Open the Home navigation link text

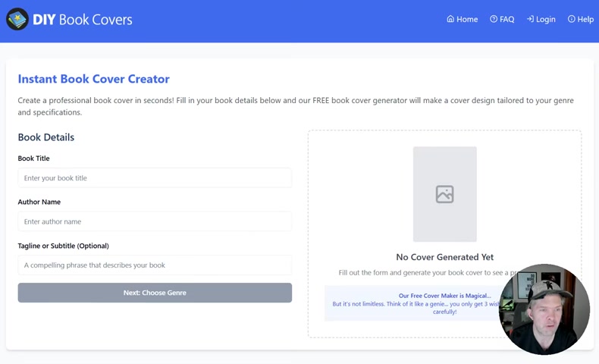coord(467,20)
